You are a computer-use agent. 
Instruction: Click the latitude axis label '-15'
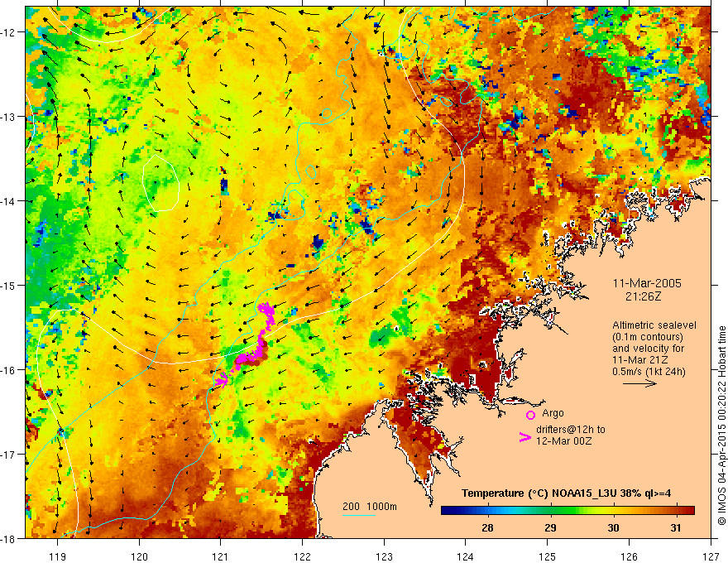[8, 285]
